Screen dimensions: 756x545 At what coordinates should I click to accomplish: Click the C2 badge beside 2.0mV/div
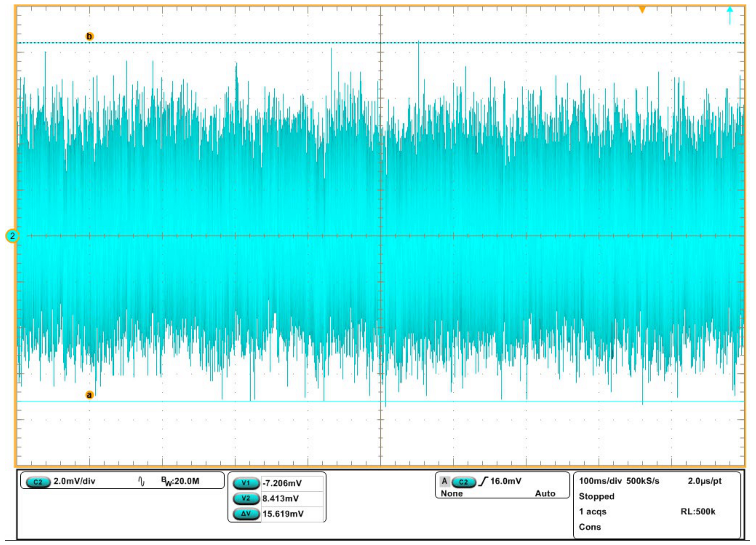(38, 482)
